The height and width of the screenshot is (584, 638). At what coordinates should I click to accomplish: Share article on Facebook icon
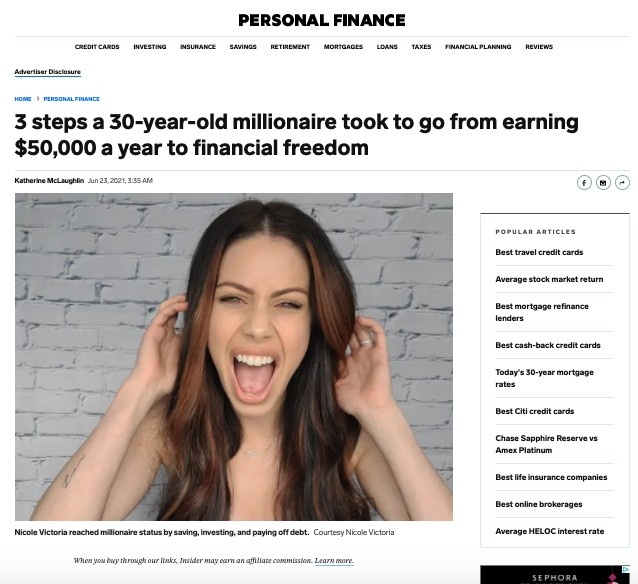pos(584,183)
